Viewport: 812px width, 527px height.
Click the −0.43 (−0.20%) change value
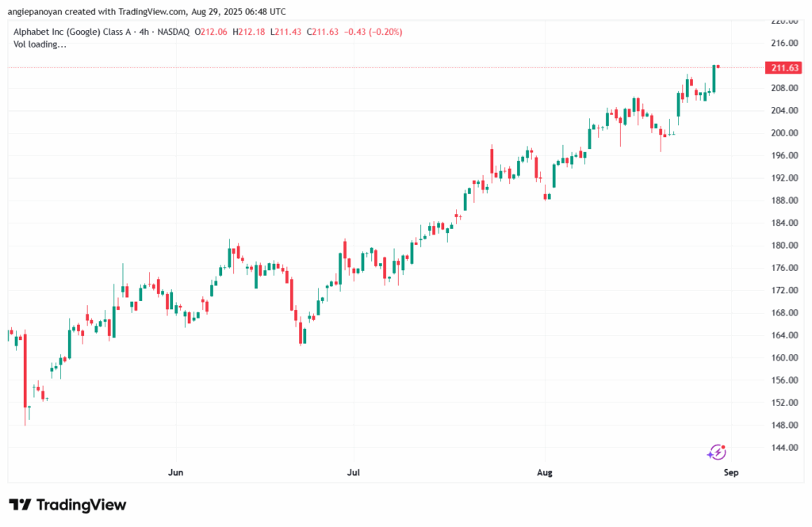tap(372, 32)
